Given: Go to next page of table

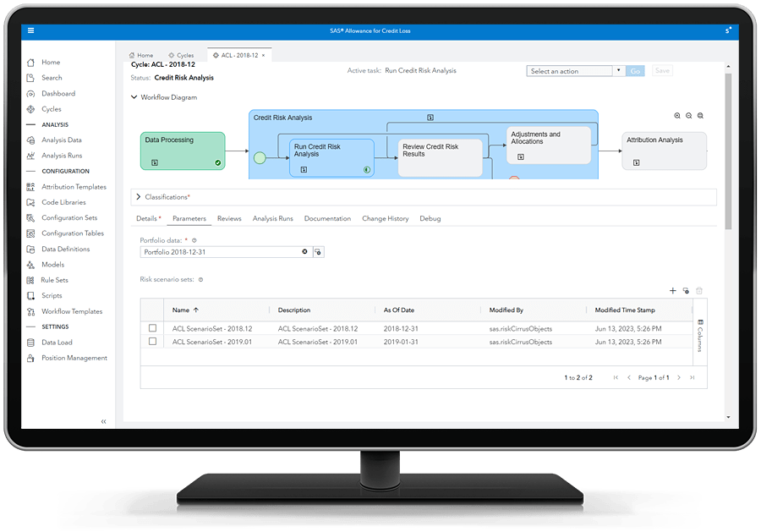Looking at the screenshot, I should click(x=678, y=377).
